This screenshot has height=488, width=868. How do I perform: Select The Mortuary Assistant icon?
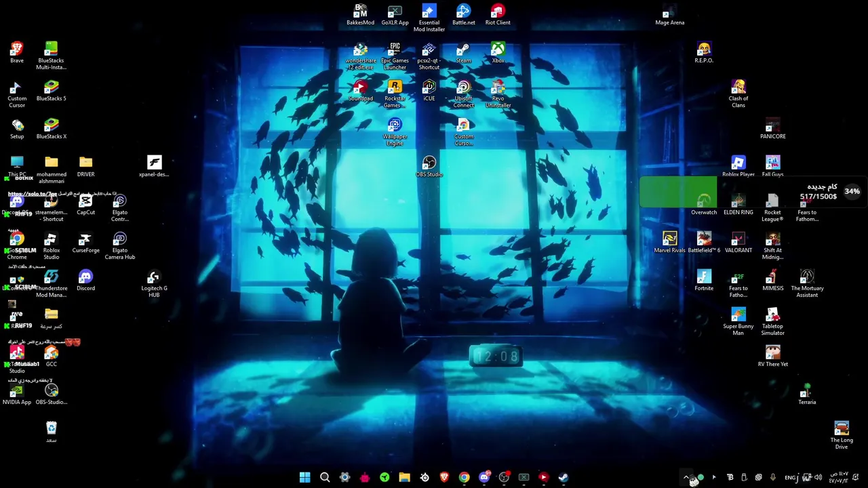point(807,284)
